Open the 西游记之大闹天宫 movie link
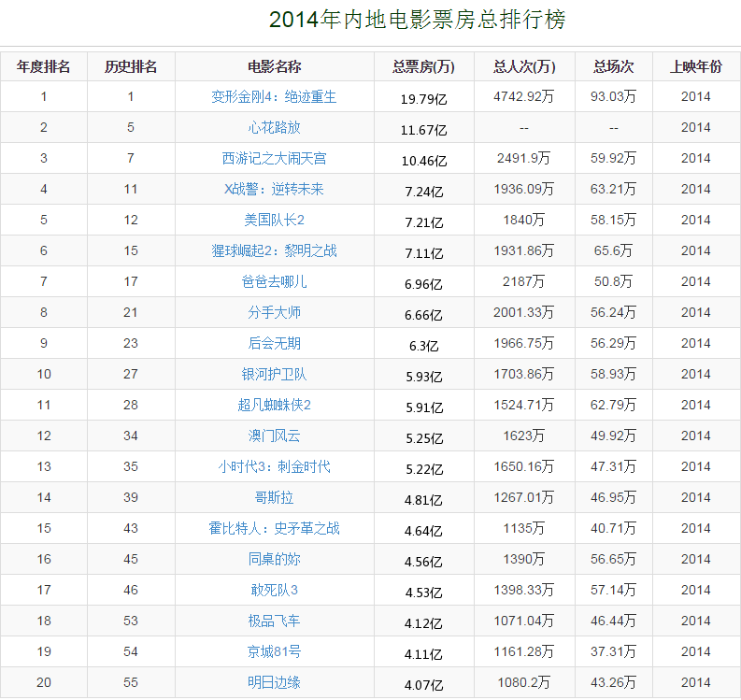Viewport: 741px width, 700px height. tap(274, 158)
